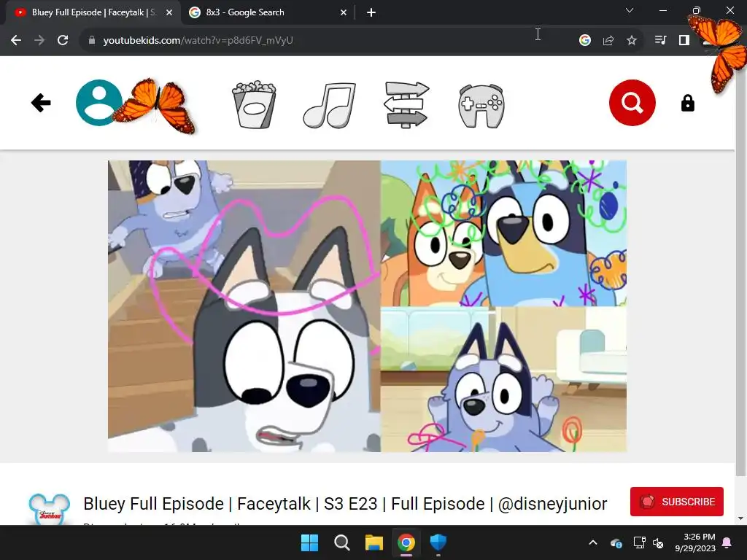Open Windows Security shield in taskbar
Screen dimensions: 747x560
tap(438, 542)
